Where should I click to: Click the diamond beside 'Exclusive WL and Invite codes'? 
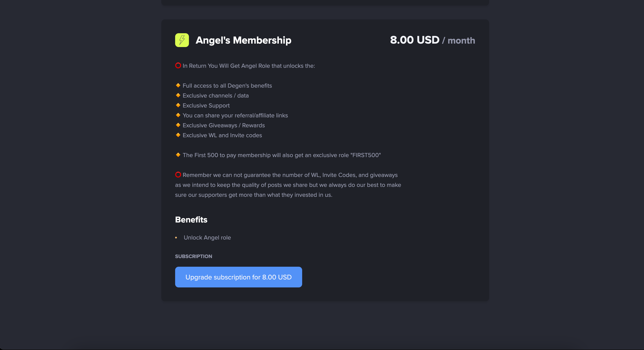pos(178,135)
